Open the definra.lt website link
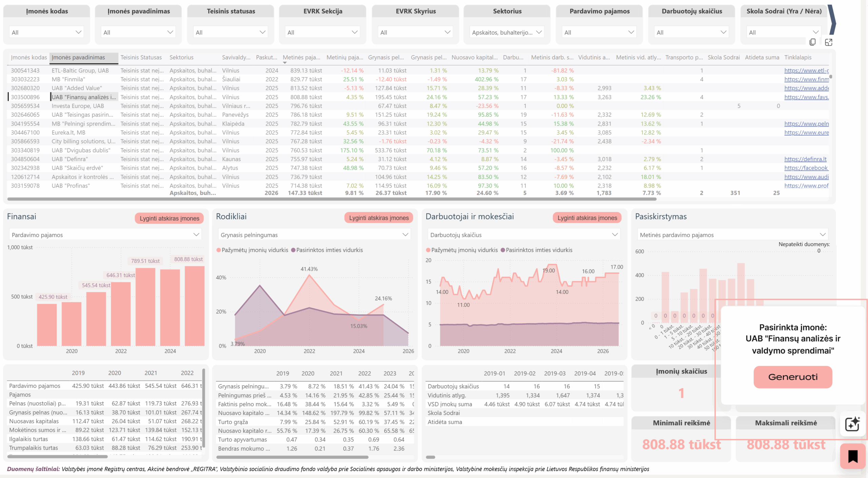The image size is (868, 478). click(x=805, y=159)
